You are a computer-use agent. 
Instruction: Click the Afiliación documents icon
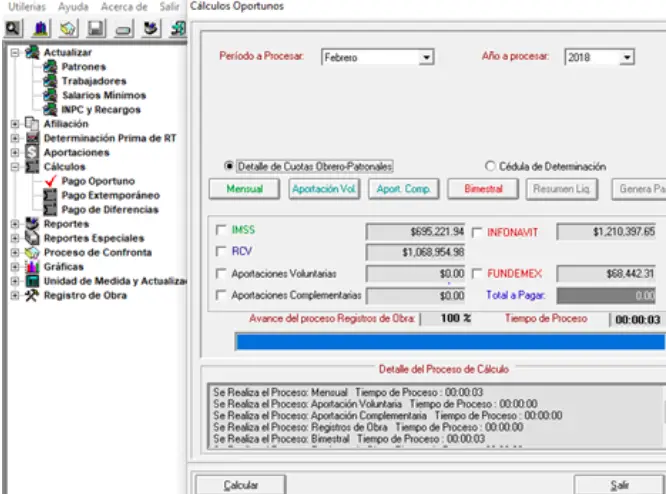tap(32, 124)
